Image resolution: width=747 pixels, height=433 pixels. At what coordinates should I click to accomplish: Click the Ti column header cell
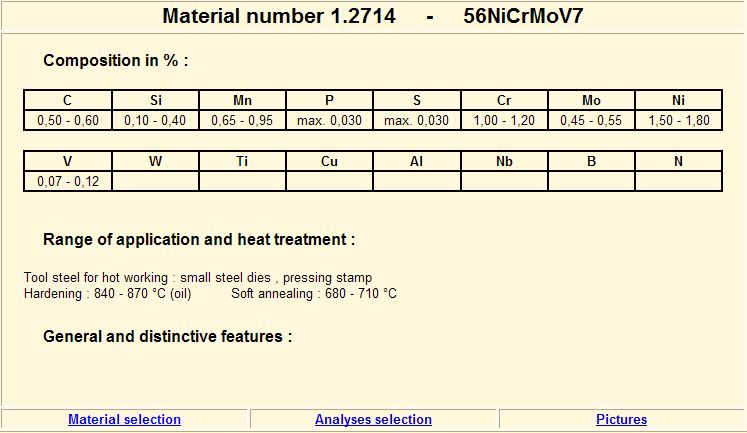242,161
